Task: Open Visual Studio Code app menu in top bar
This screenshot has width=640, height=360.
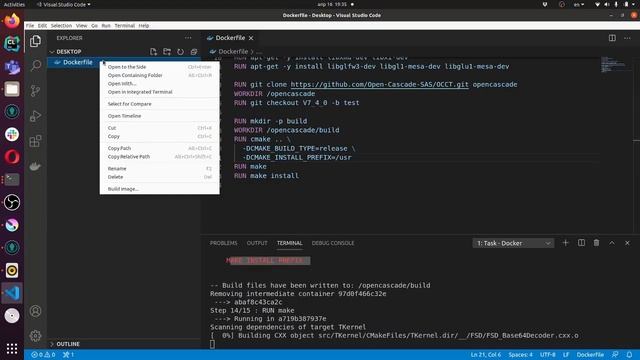Action: pyautogui.click(x=64, y=4)
